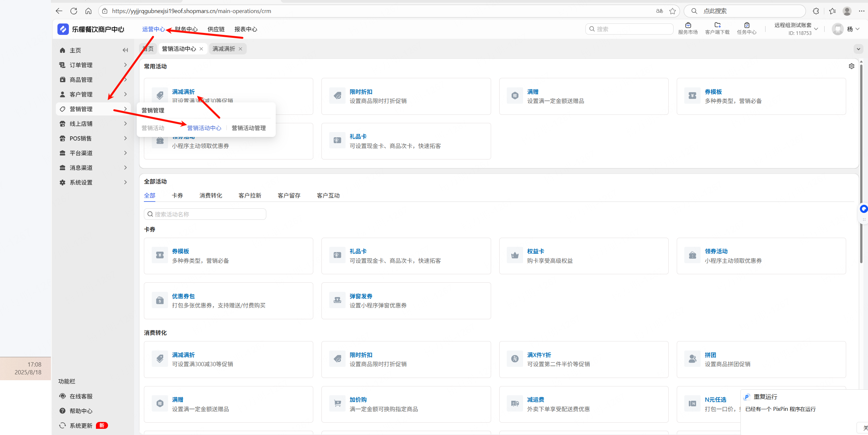Click the 加价购 cart icon
868x435 pixels.
(337, 404)
